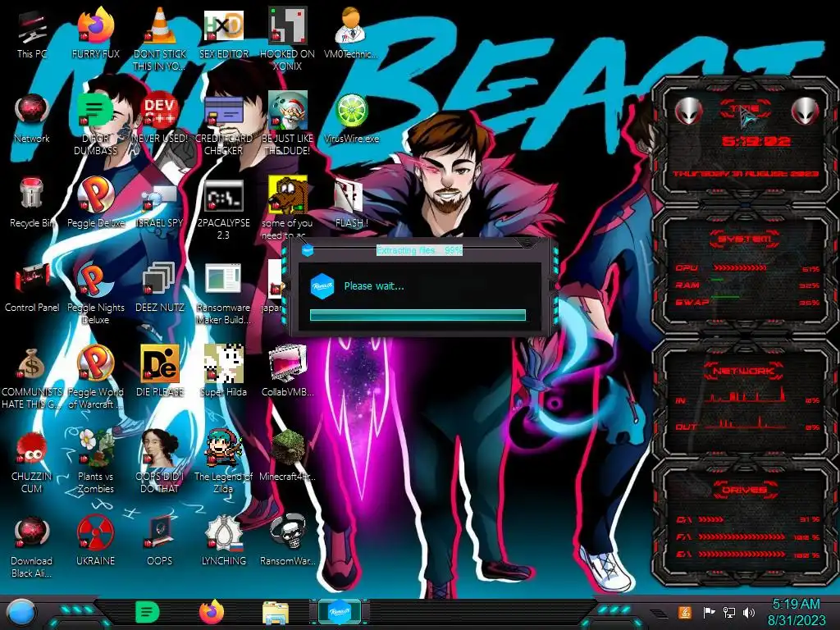This screenshot has width=840, height=630.
Task: Launch VirusWire.exe lime icon
Action: 351,112
